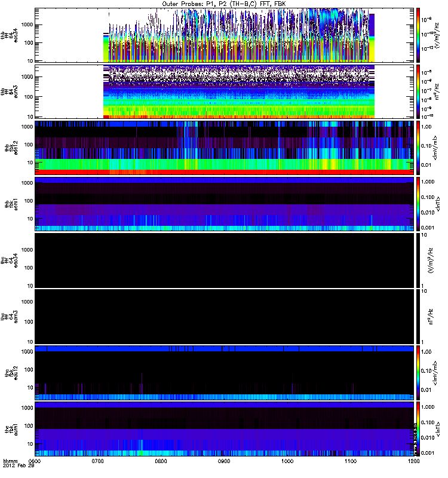The height and width of the screenshot is (478, 448).
Task: Click the color bar next to thb fbk edc12
Action: click(419, 148)
